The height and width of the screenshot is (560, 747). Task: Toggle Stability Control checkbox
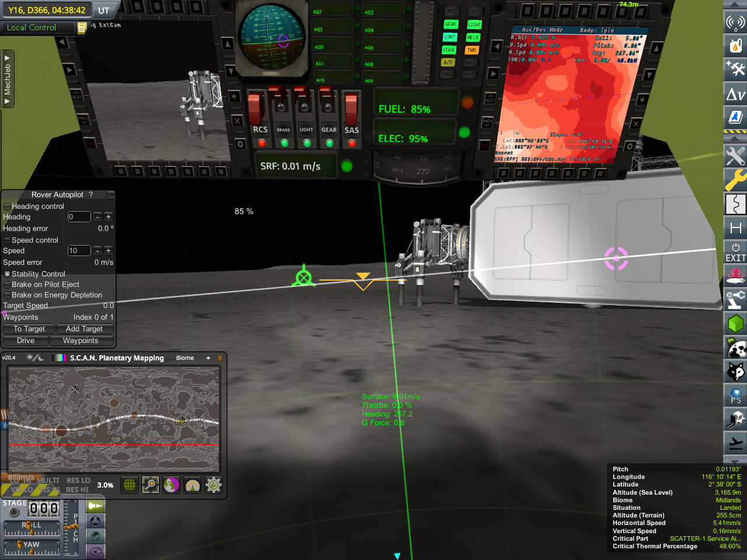[x=7, y=274]
